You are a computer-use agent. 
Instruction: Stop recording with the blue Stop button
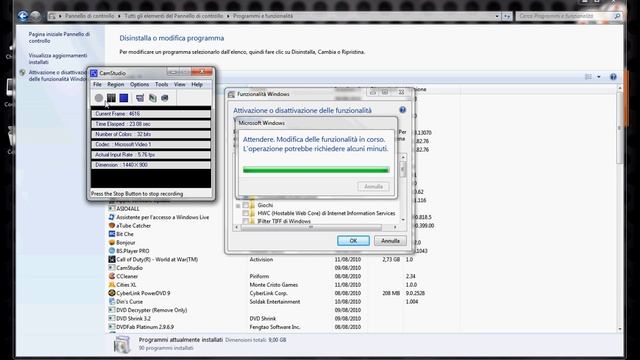pyautogui.click(x=124, y=98)
